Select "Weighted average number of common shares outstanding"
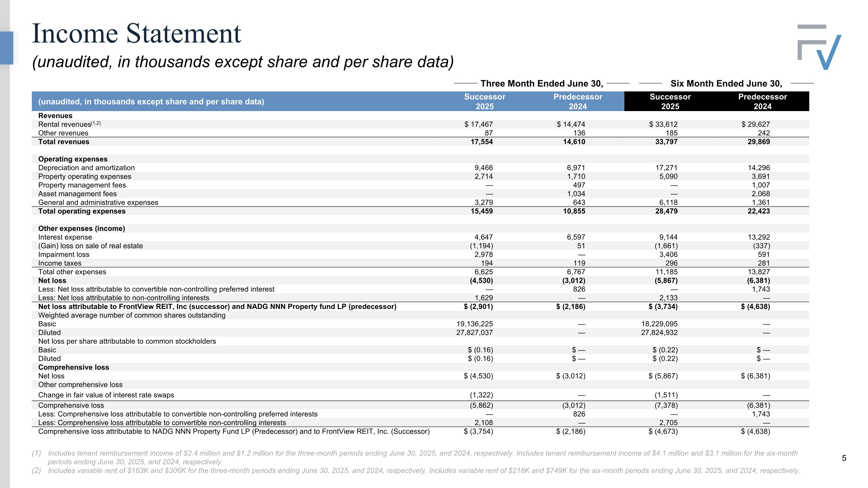This screenshot has height=488, width=868. 132,315
